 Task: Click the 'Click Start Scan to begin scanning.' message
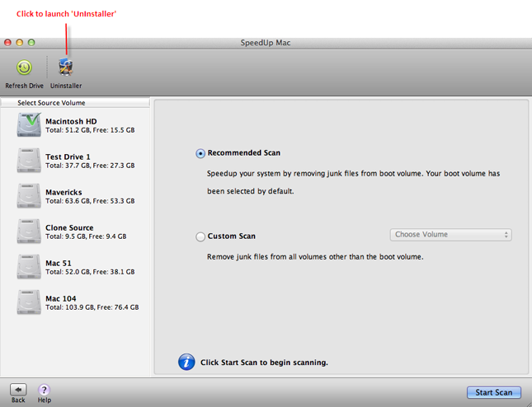coord(264,363)
